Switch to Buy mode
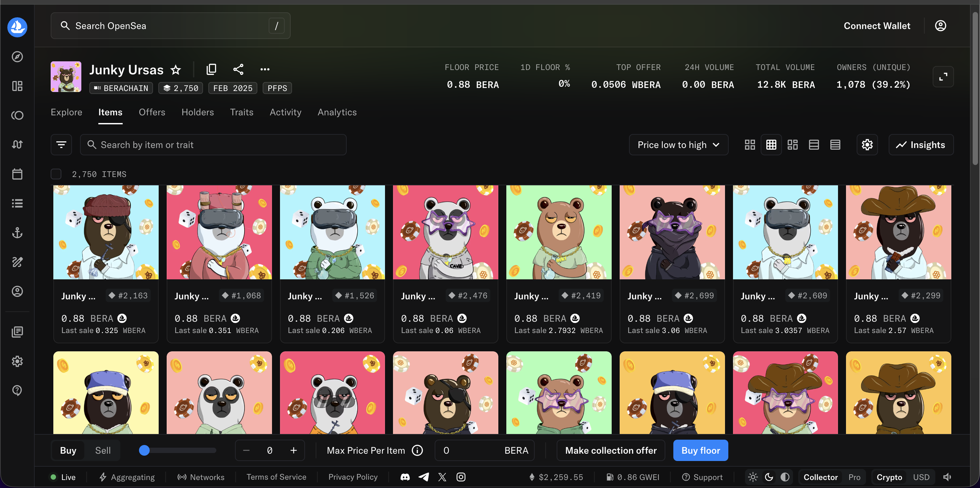This screenshot has height=488, width=980. [68, 450]
